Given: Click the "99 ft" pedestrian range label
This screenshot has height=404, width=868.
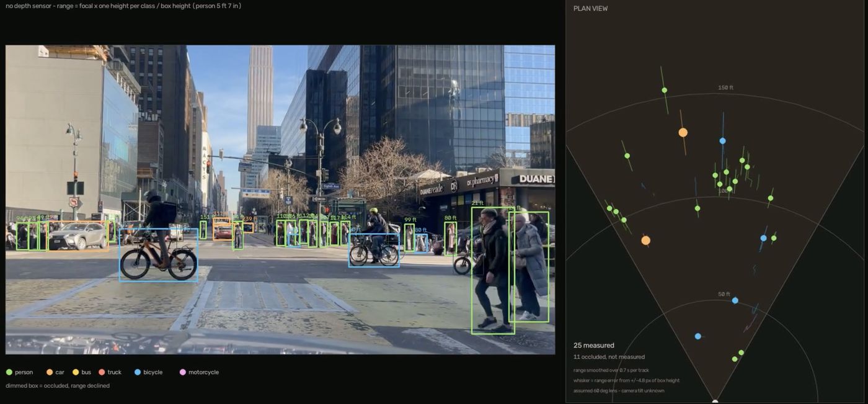Looking at the screenshot, I should click(x=410, y=220).
